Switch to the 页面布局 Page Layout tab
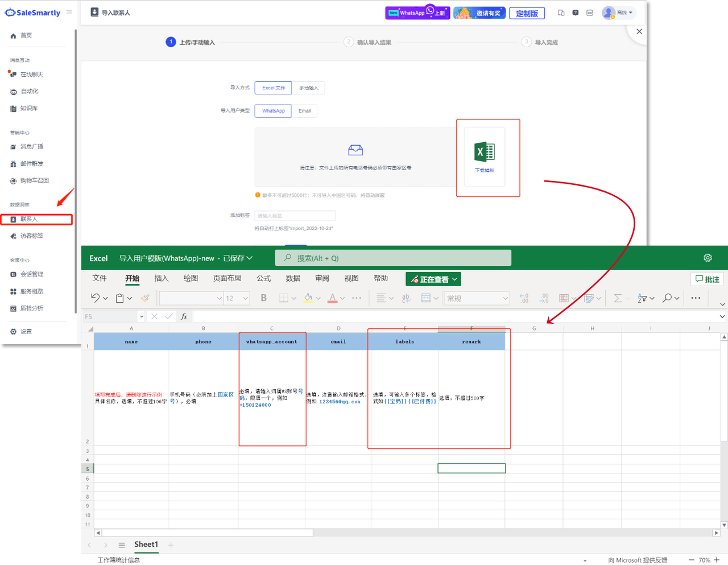The image size is (728, 565). point(227,279)
